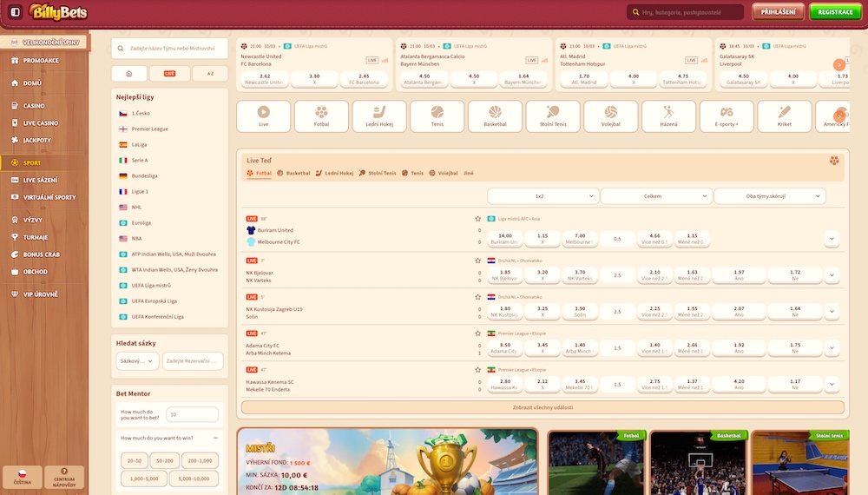Switch to the Basketbal live tab
The height and width of the screenshot is (495, 868).
293,174
